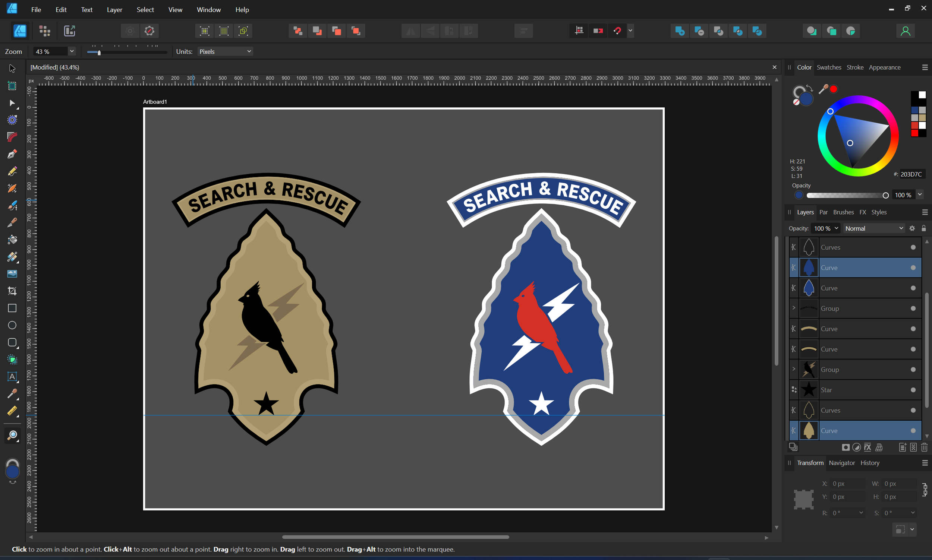Viewport: 932px width, 560px height.
Task: Open the Zoom percentage dropdown
Action: tap(72, 51)
